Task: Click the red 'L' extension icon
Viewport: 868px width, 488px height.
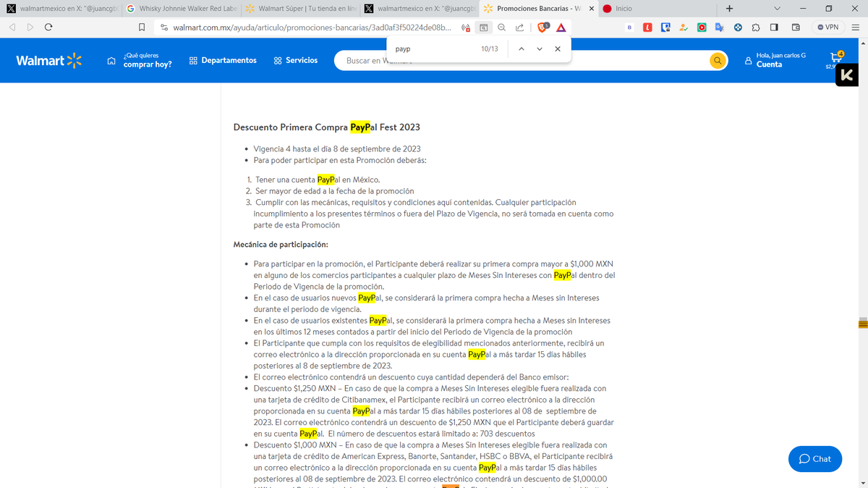Action: coord(648,28)
